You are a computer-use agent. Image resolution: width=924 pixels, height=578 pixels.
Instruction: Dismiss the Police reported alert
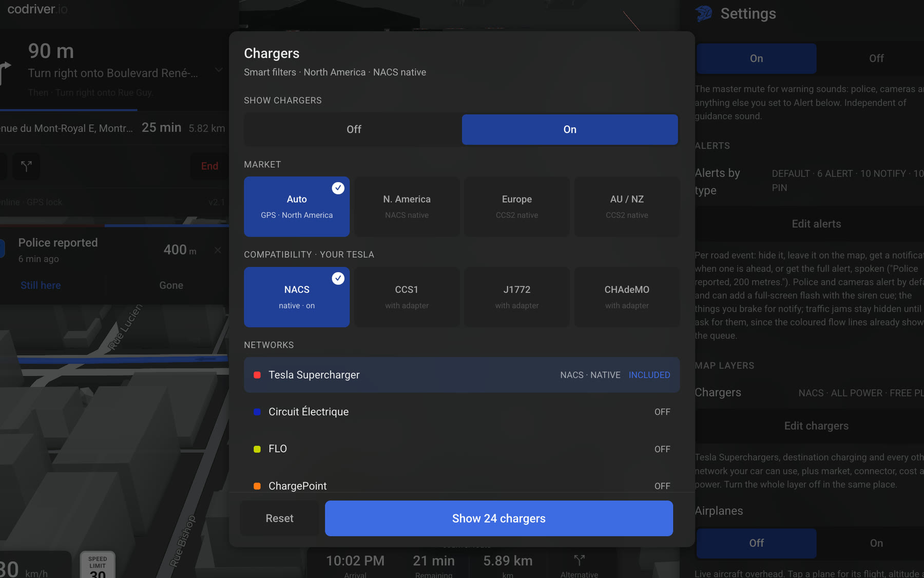[218, 250]
